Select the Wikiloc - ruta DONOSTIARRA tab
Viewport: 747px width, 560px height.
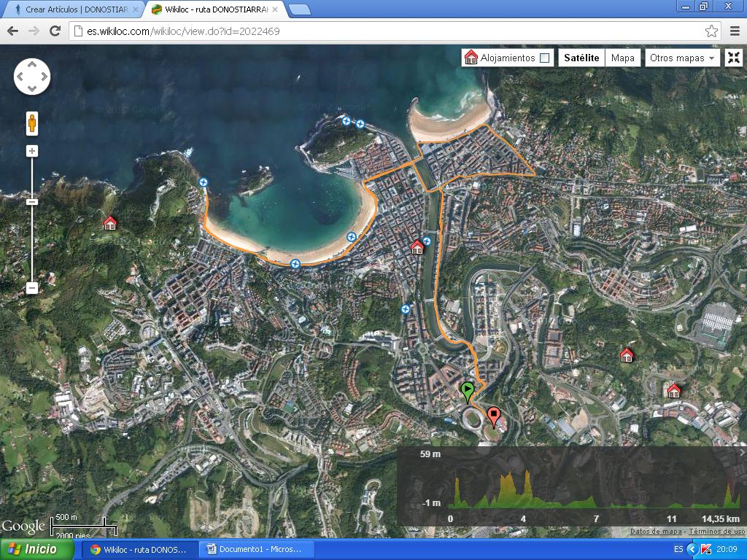[x=216, y=9]
